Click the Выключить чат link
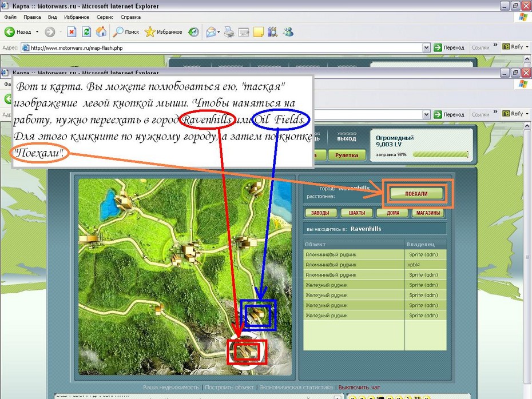Viewport: 532px width, 399px height. [359, 387]
